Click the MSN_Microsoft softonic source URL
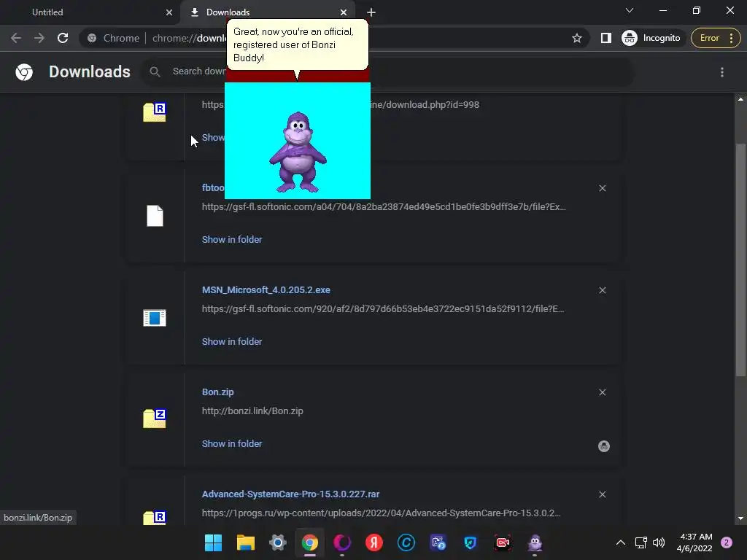Viewport: 747px width, 560px height. pyautogui.click(x=383, y=309)
